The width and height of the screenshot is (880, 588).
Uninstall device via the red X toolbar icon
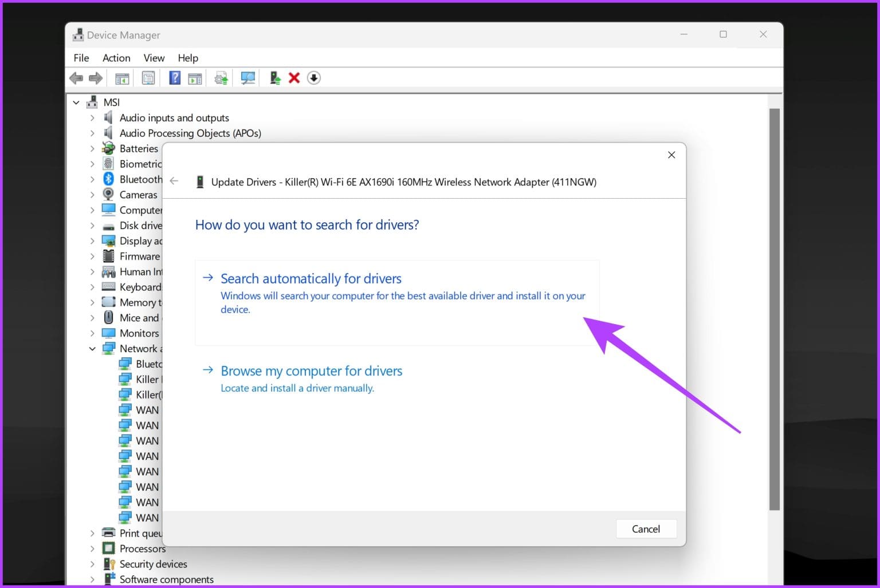coord(294,78)
